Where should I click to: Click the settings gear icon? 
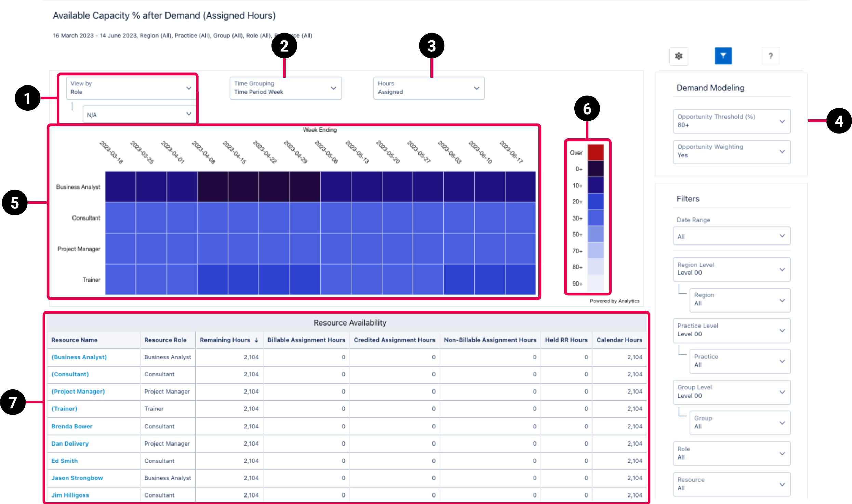pos(679,56)
